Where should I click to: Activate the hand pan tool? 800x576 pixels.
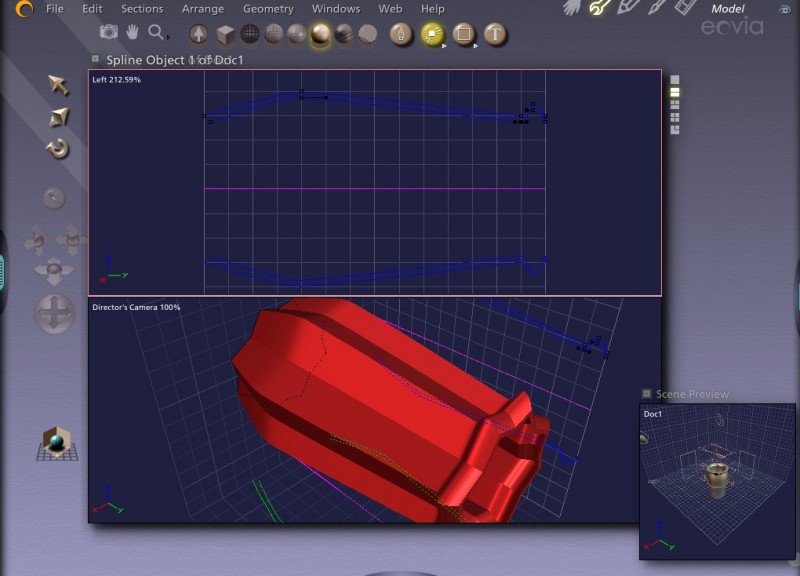132,33
